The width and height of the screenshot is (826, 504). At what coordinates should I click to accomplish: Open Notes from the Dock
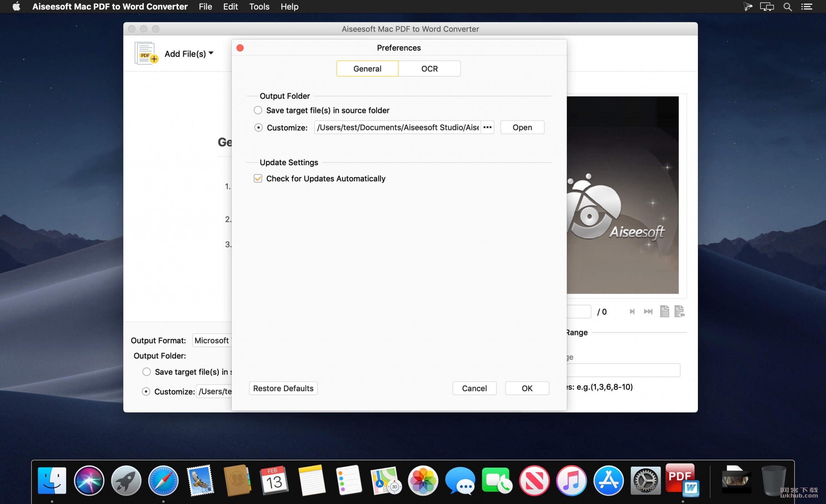point(312,480)
